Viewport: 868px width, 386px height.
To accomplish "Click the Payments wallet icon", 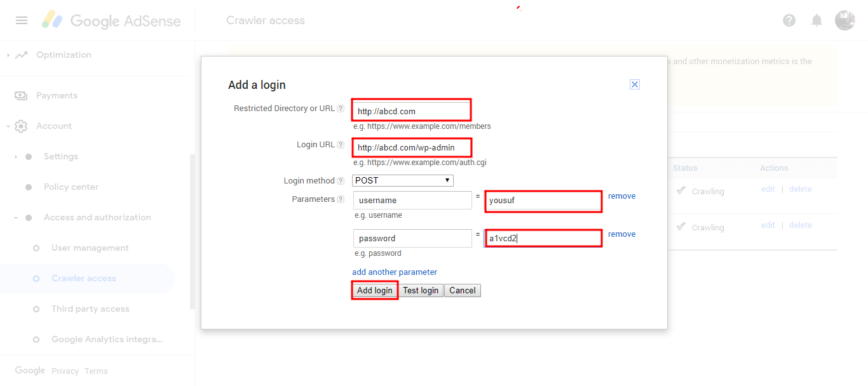I will [22, 96].
